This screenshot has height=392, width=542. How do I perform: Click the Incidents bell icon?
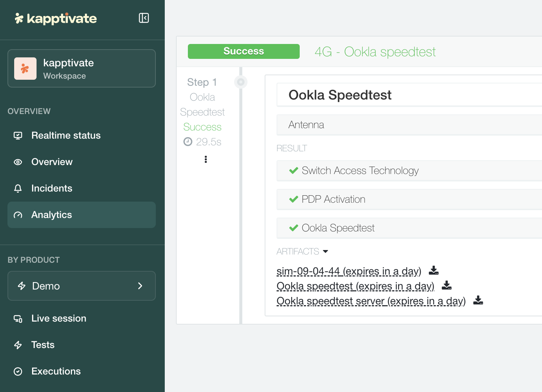coord(18,189)
